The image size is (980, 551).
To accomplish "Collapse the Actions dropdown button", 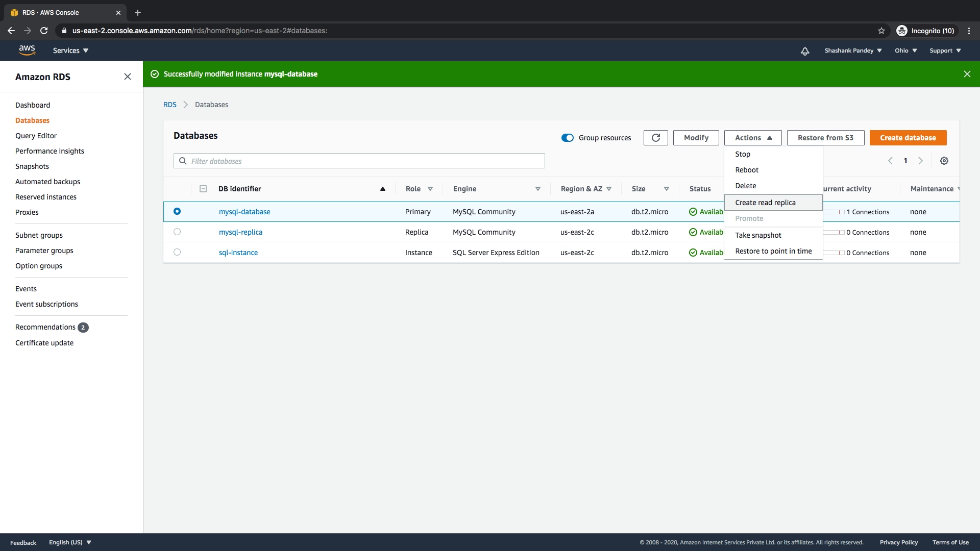I will pos(753,138).
